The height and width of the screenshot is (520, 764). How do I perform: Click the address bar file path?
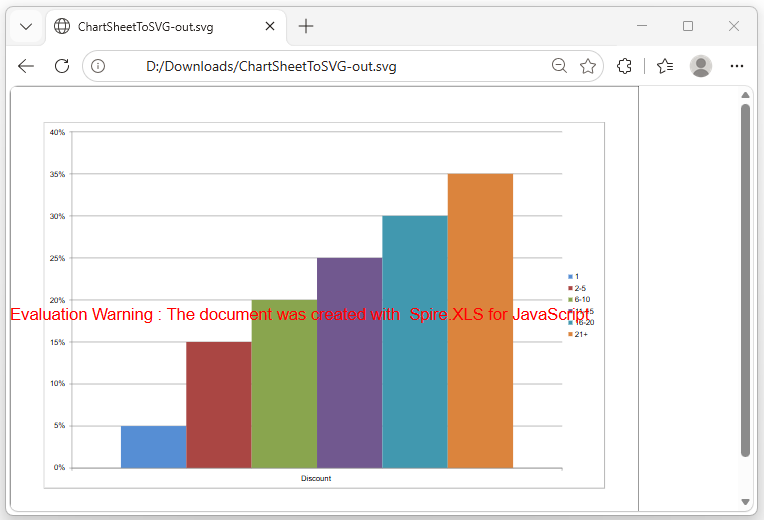tap(271, 66)
